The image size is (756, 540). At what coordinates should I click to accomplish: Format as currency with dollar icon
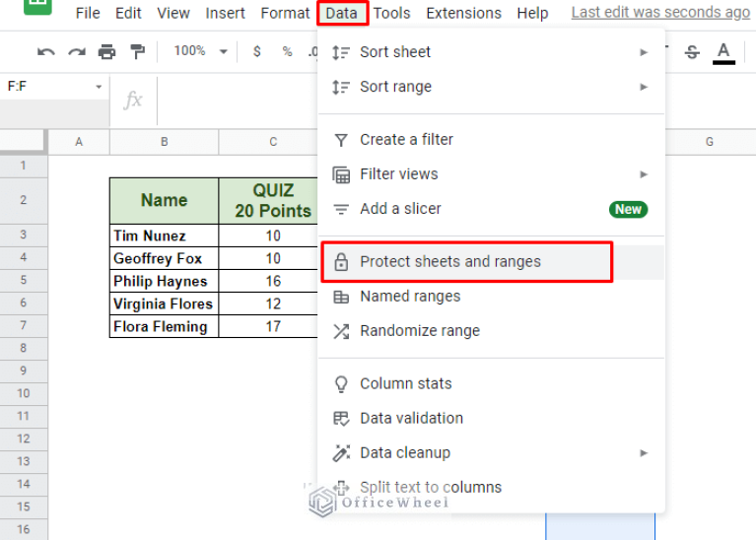click(x=257, y=51)
